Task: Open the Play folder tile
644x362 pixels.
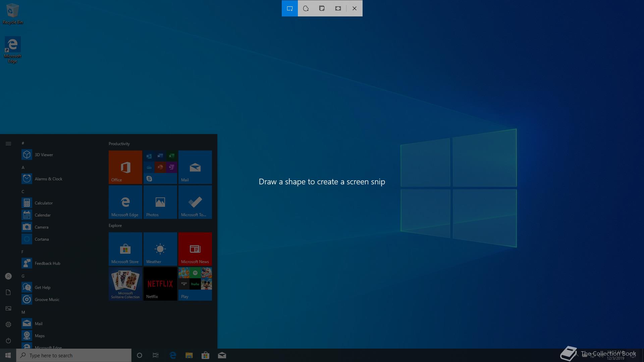Action: [195, 284]
